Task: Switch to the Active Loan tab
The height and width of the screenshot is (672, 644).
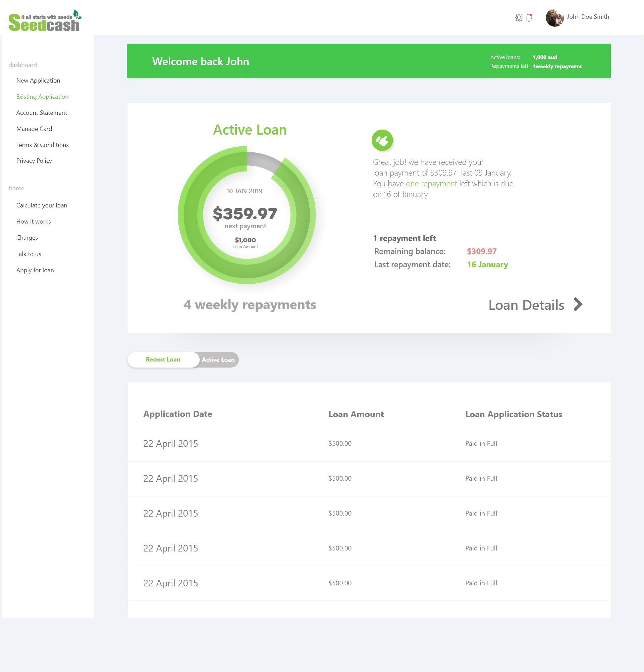Action: coord(218,359)
